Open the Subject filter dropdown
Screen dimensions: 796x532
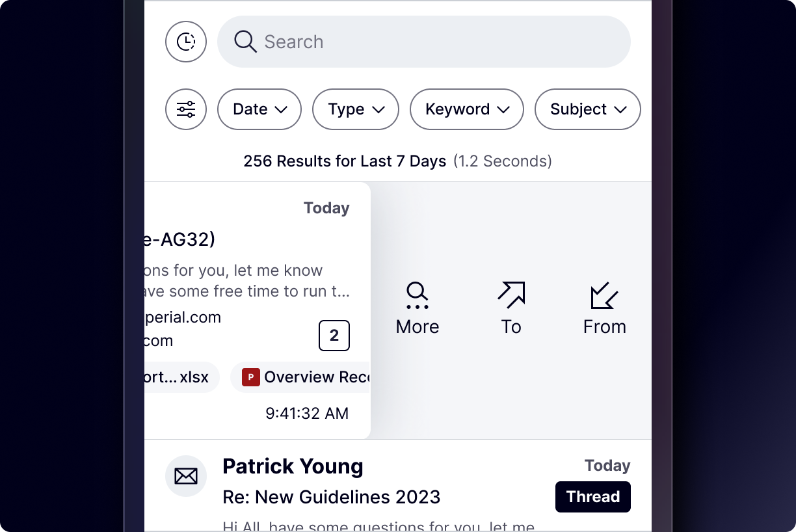click(x=587, y=109)
